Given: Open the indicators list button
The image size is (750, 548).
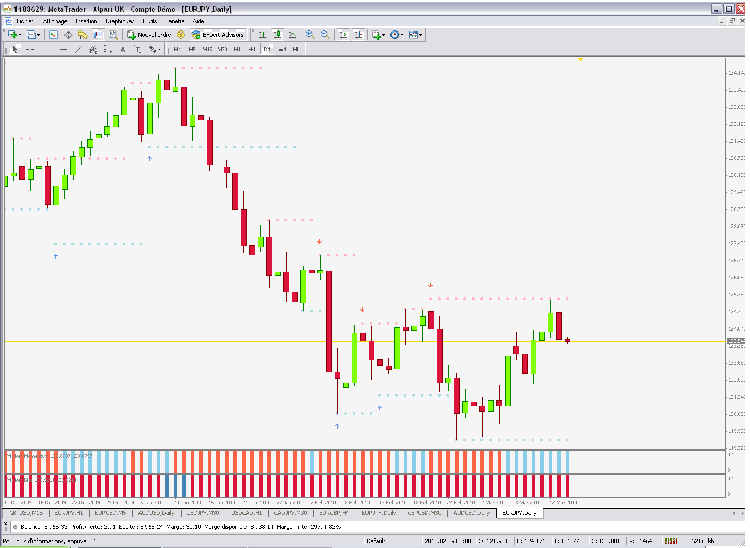Looking at the screenshot, I should click(376, 34).
